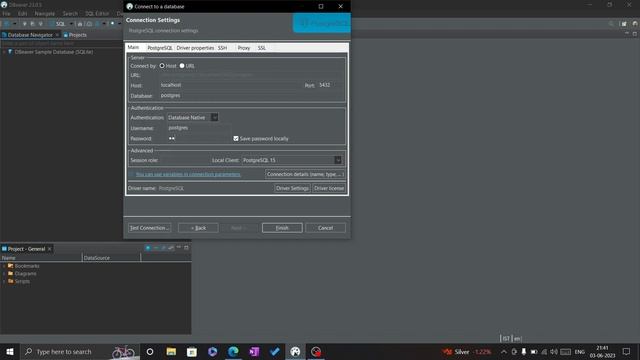Click the Windows taskbar search box
This screenshot has width=640, height=360.
[x=80, y=351]
